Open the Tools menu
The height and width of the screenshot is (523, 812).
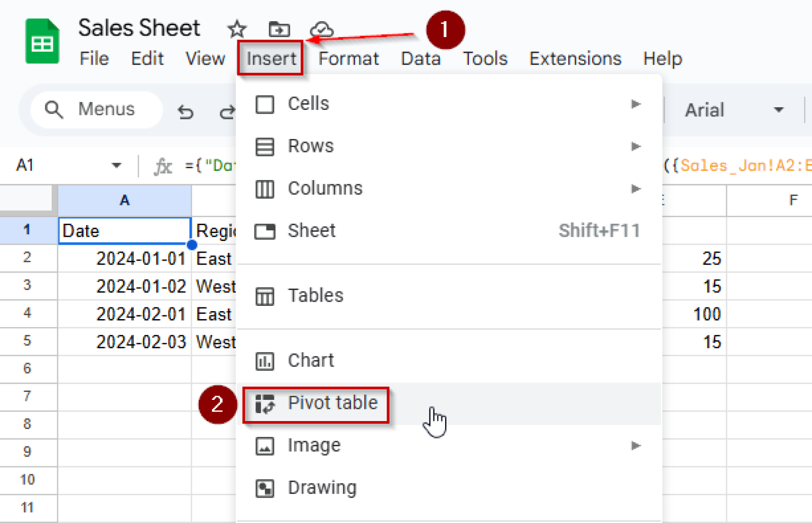click(x=484, y=59)
